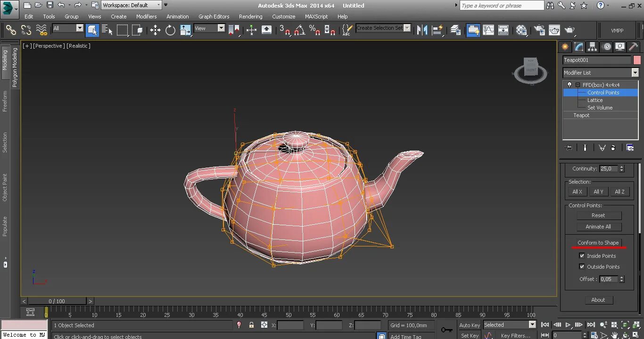Open the Modify command panel tab

point(578,47)
